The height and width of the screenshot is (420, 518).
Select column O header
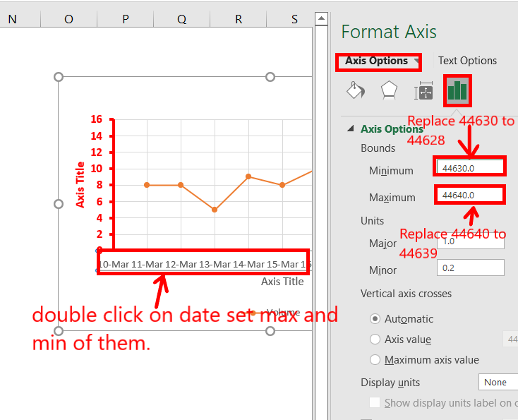pyautogui.click(x=68, y=19)
